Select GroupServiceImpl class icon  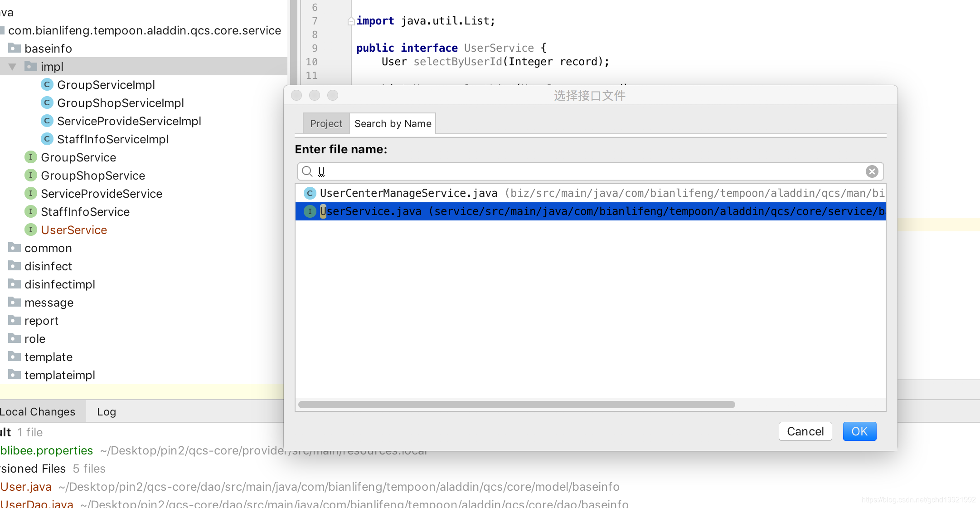[x=47, y=84]
